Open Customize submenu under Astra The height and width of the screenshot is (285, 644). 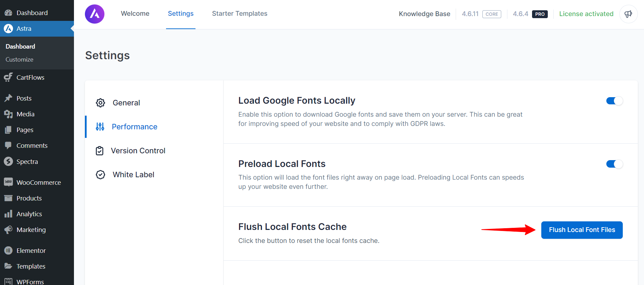click(20, 60)
